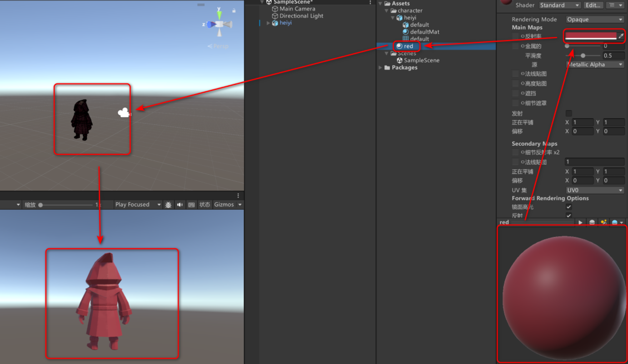
Task: Expand the Packages folder
Action: [380, 68]
